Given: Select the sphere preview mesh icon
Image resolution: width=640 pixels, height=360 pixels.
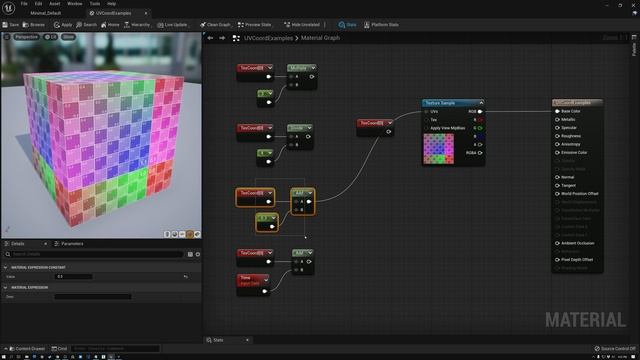Looking at the screenshot, I should point(175,234).
